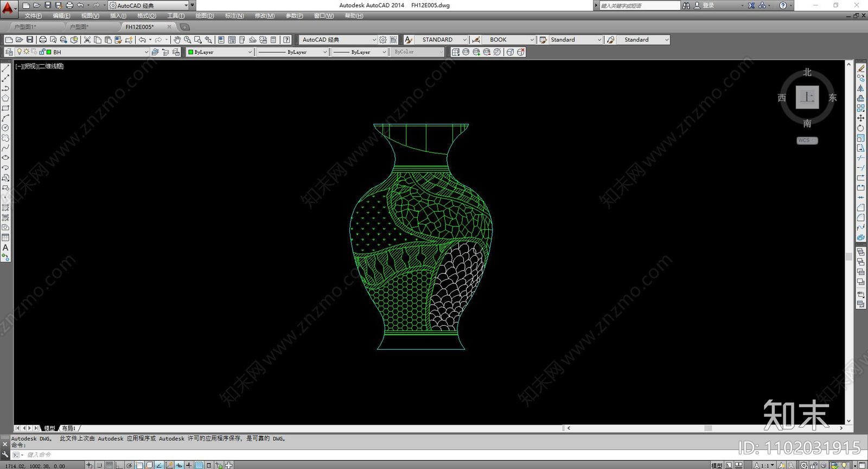Click the WCS button under ViewCube
868x469 pixels.
click(807, 141)
